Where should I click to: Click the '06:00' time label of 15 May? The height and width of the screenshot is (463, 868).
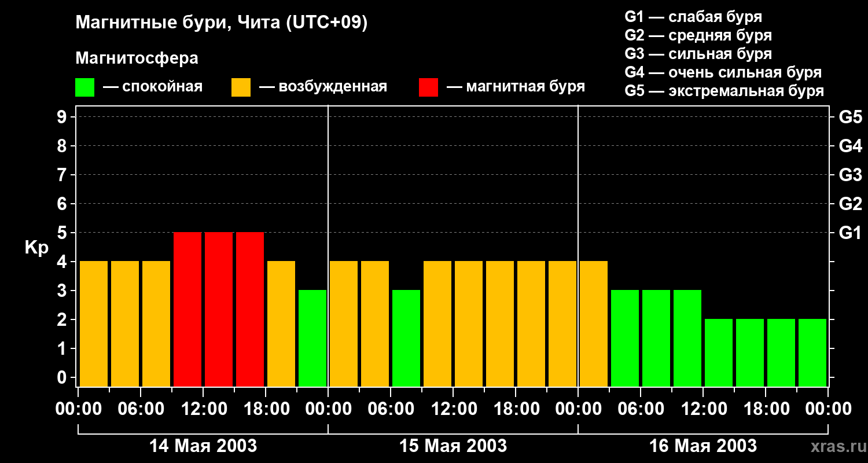(391, 409)
